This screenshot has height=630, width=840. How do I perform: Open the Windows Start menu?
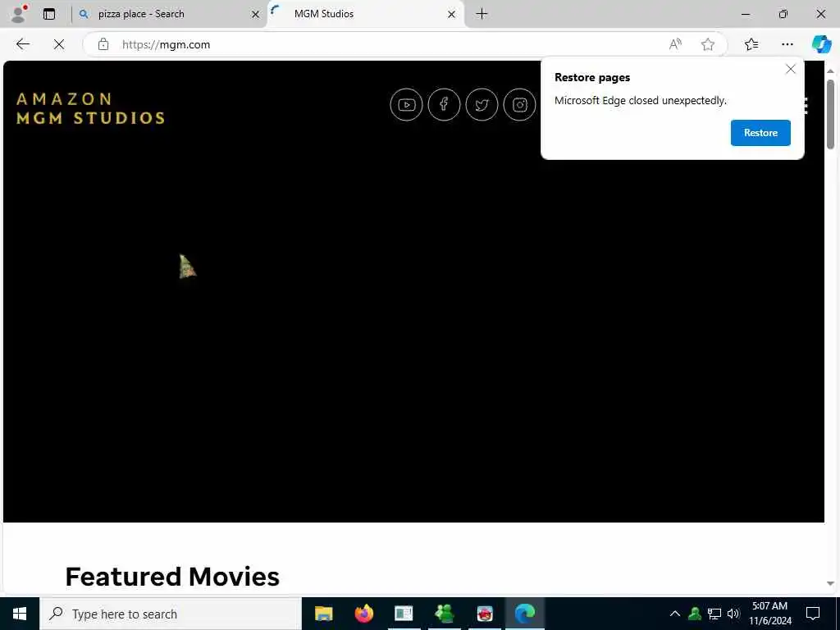click(20, 614)
